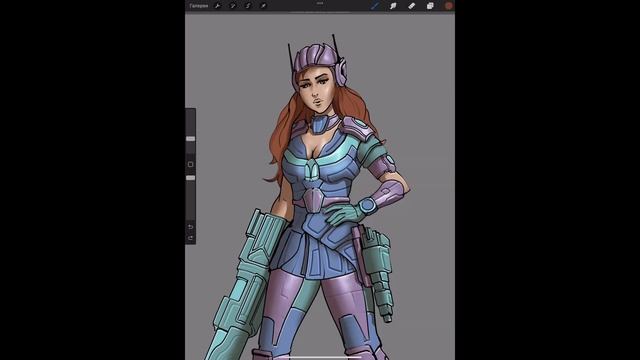Open the Галерея gallery button
Image resolution: width=640 pixels, height=360 pixels.
pos(199,6)
